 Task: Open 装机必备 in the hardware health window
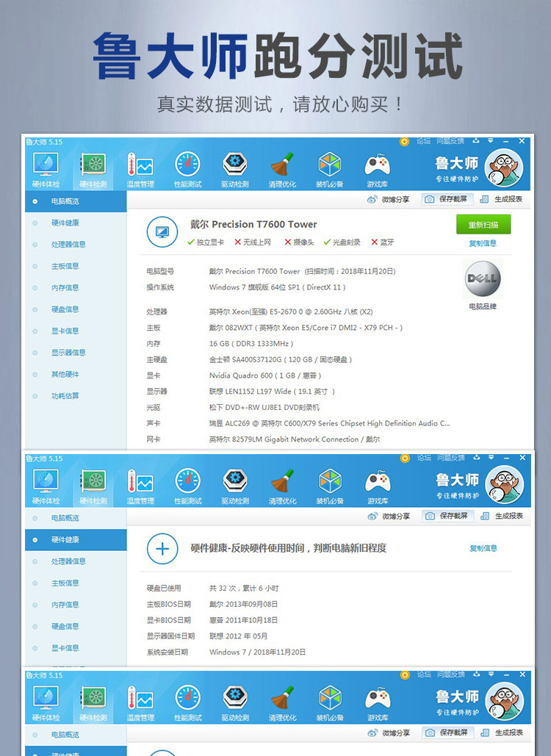coord(330,486)
